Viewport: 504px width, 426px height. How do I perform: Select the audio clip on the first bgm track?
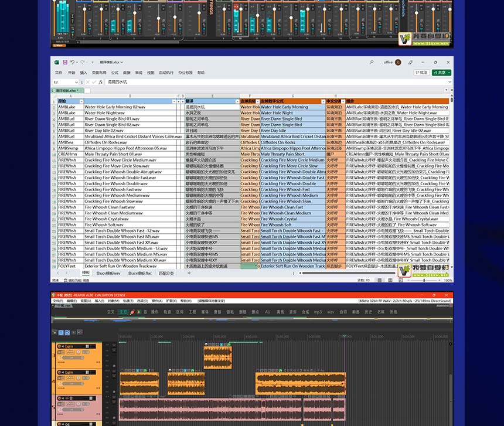click(217, 357)
